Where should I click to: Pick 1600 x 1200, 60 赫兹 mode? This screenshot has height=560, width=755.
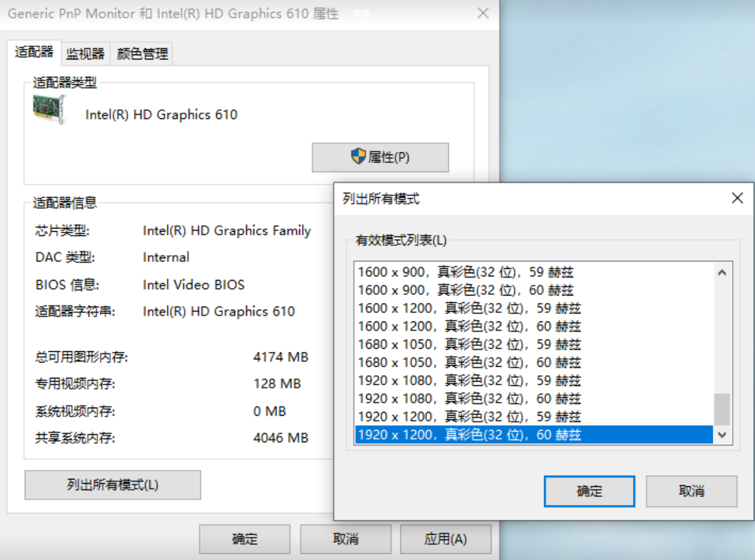point(469,326)
